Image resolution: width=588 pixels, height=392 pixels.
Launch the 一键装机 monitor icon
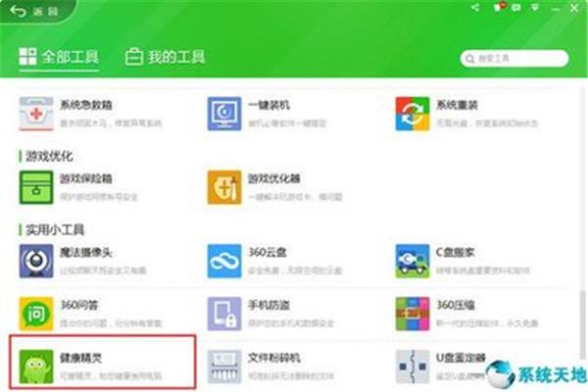[x=224, y=114]
